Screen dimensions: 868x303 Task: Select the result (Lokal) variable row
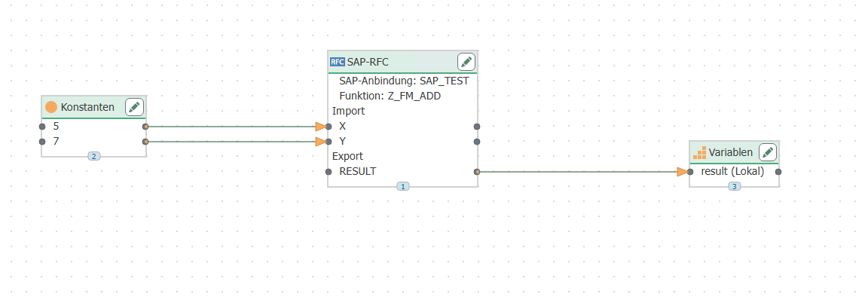(x=732, y=172)
